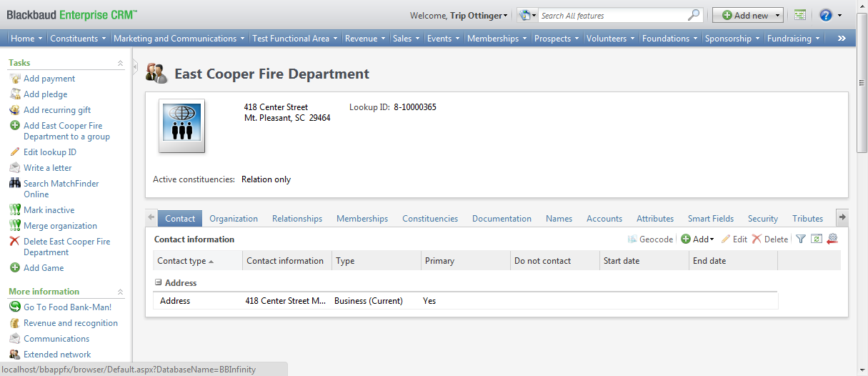868x376 pixels.
Task: Click the Geocode toolbar button
Action: point(650,239)
